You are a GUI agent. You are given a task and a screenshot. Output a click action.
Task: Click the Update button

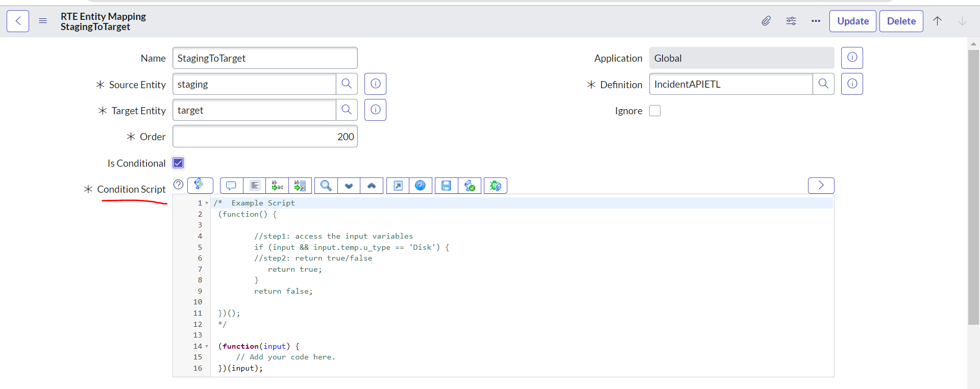coord(853,21)
